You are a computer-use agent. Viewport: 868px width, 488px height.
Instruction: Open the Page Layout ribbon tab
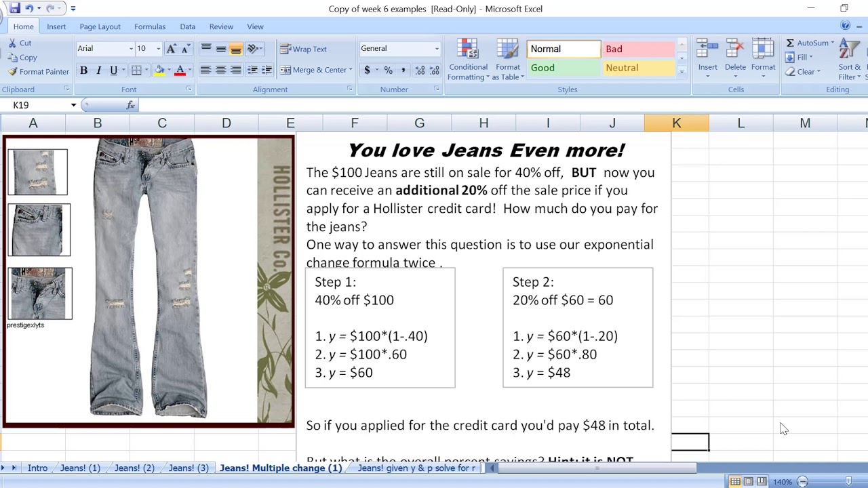(100, 26)
